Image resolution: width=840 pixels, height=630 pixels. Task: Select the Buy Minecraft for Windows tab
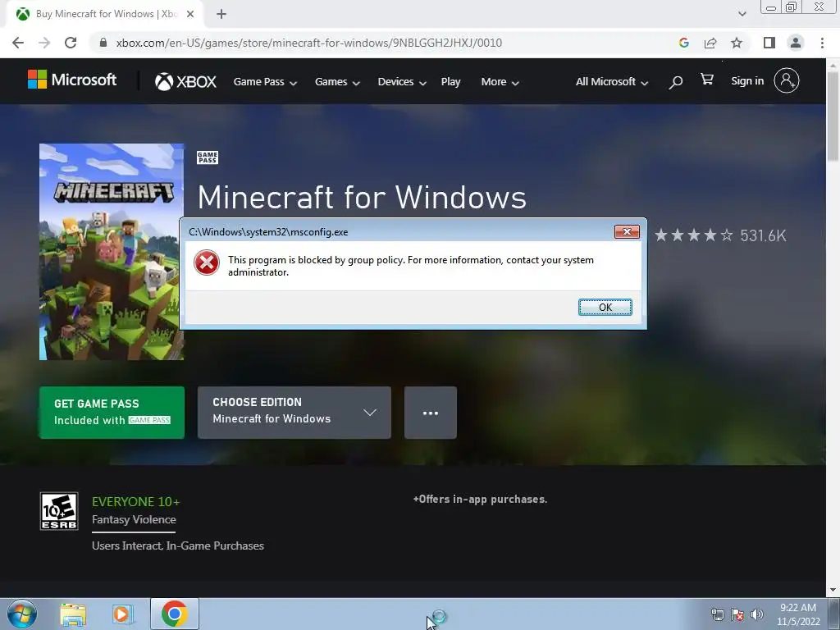click(x=103, y=14)
